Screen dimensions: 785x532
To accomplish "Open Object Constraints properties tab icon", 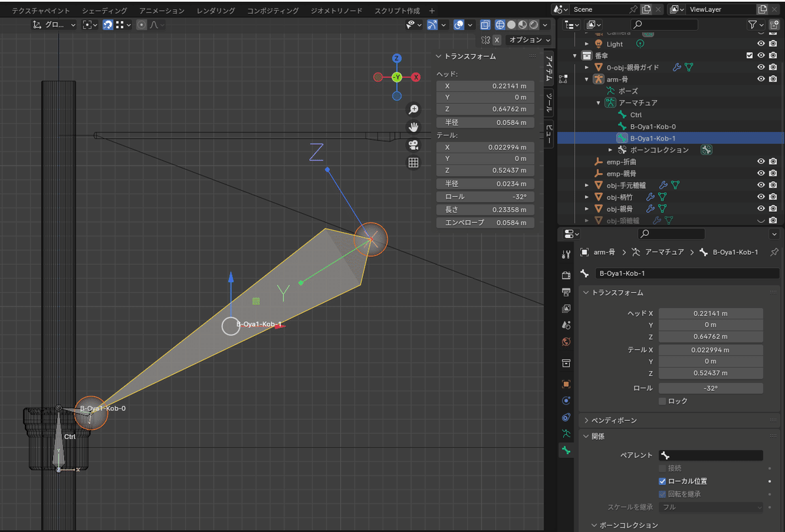I will [x=567, y=417].
